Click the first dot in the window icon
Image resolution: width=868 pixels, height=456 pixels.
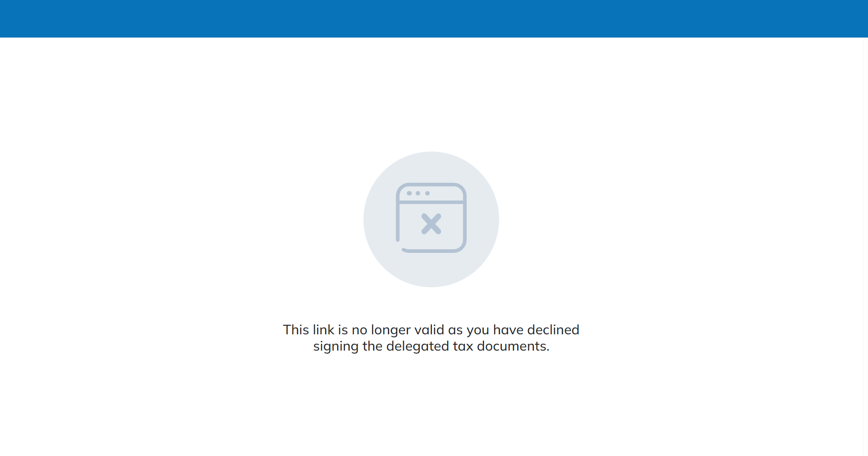(x=409, y=193)
